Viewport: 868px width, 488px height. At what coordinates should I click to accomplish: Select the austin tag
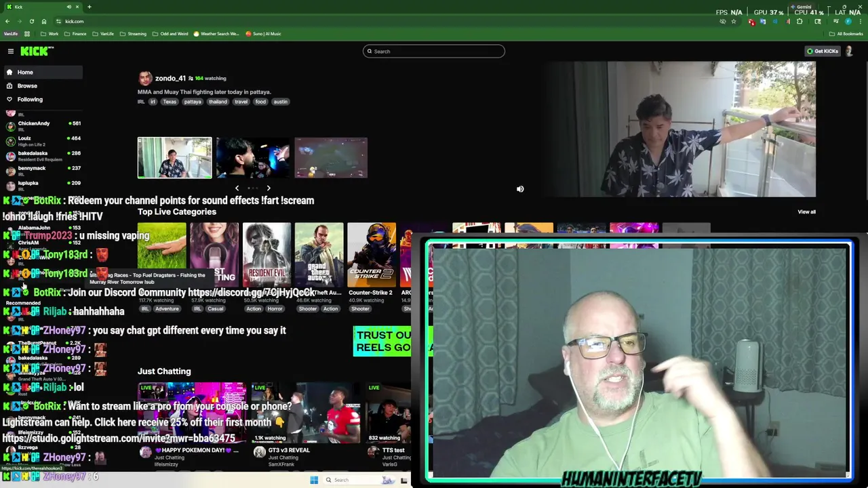(280, 102)
